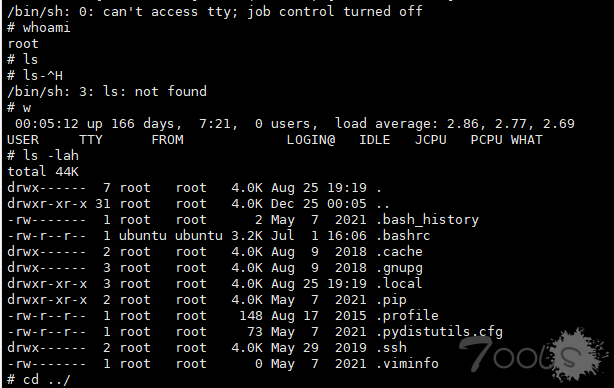614x388 pixels.
Task: Click the ".local" directory name
Action: pos(399,283)
